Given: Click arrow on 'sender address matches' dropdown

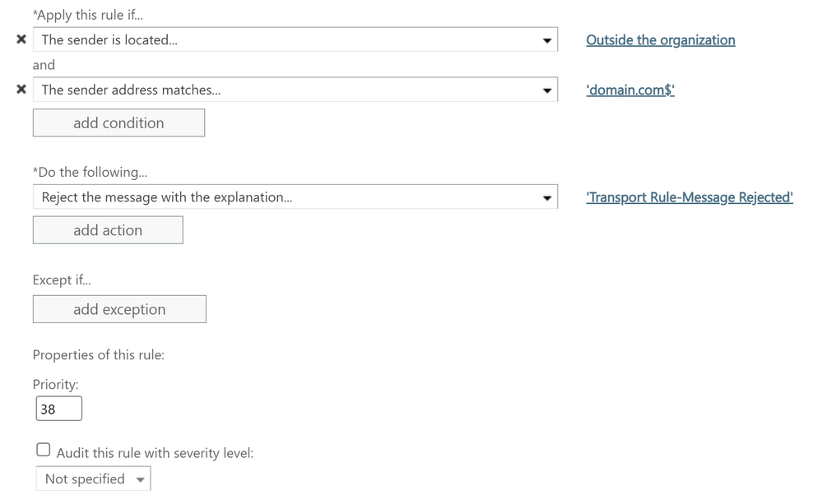Looking at the screenshot, I should 547,90.
